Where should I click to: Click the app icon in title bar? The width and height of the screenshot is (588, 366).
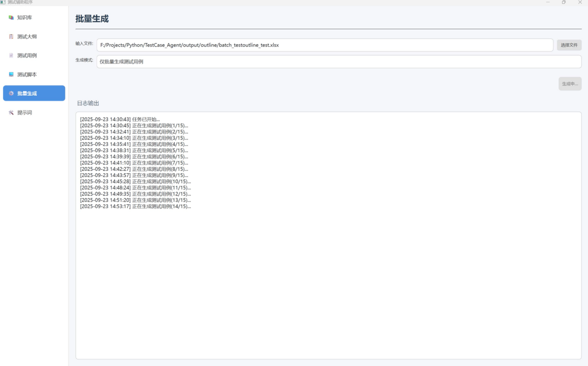coord(3,2)
